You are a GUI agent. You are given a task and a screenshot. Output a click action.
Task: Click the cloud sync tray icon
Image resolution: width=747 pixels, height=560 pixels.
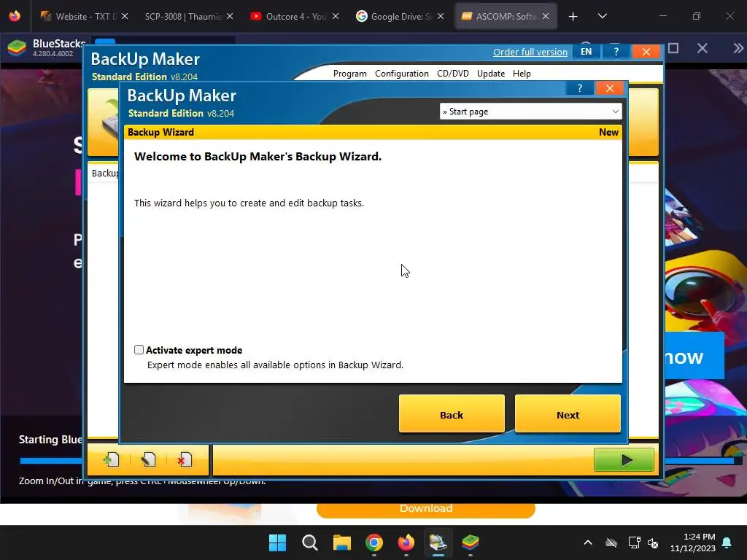point(611,542)
